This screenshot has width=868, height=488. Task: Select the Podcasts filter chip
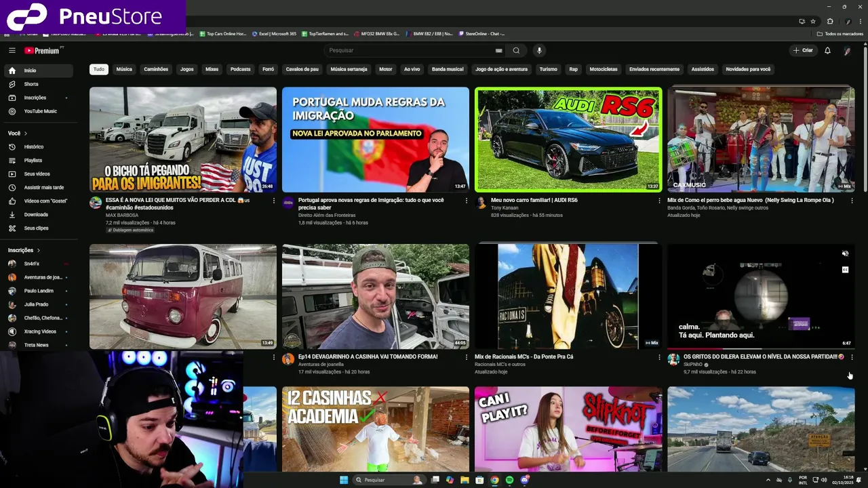(241, 69)
